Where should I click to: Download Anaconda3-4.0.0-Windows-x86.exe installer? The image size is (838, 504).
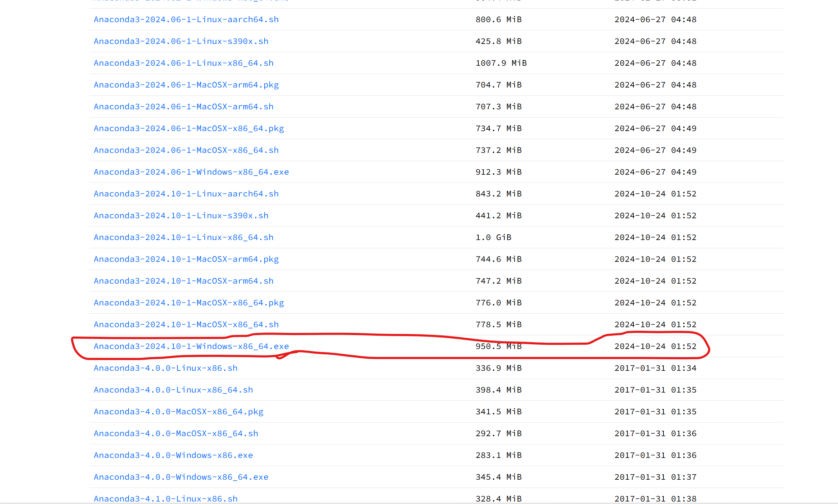[x=173, y=455]
